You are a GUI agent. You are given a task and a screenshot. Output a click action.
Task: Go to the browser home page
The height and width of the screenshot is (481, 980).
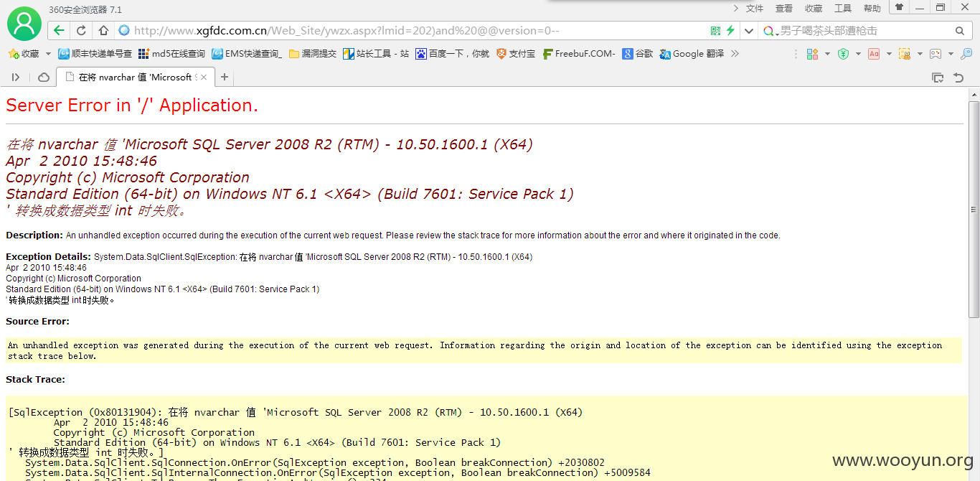(103, 30)
